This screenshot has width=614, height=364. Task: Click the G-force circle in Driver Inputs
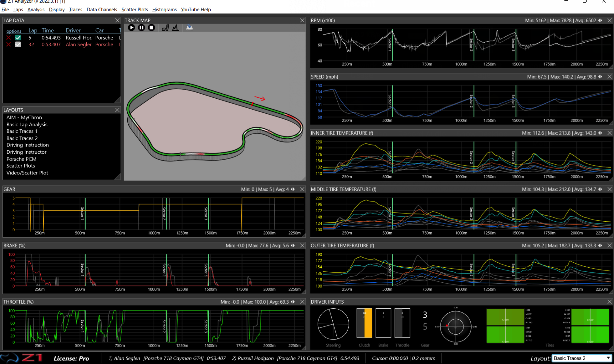click(456, 326)
